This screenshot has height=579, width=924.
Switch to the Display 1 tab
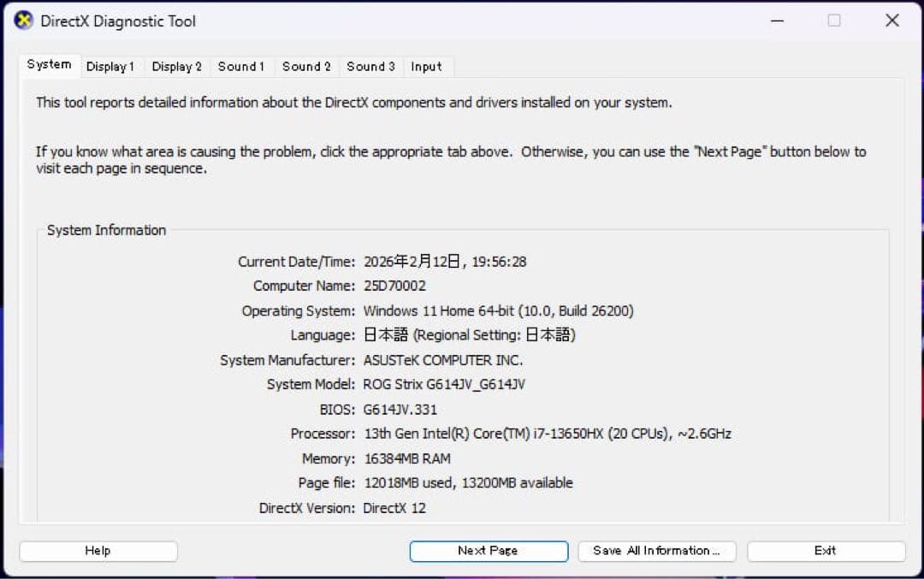click(x=111, y=66)
